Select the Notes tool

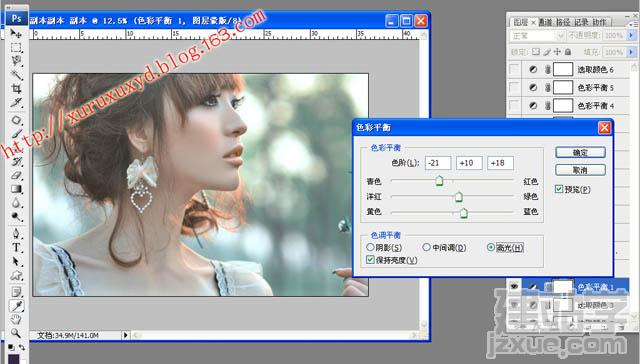(16, 292)
